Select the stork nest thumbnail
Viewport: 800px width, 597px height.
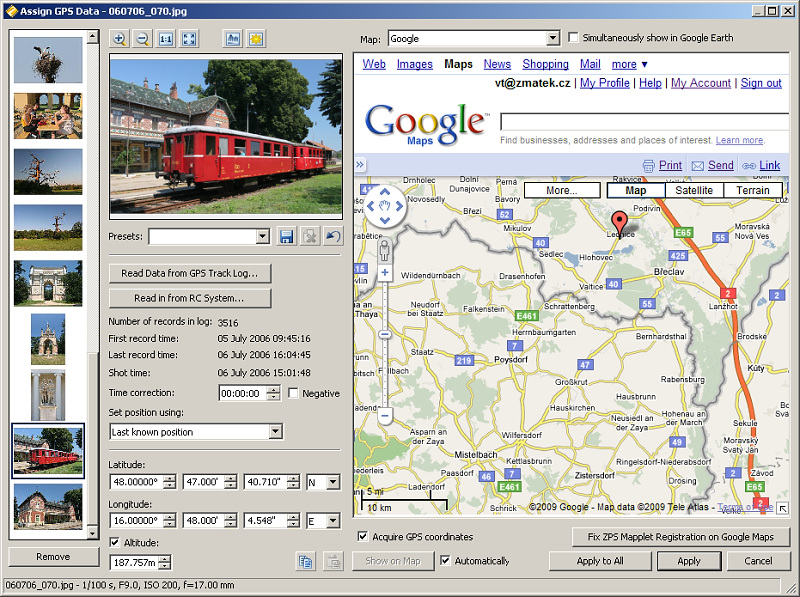48,60
